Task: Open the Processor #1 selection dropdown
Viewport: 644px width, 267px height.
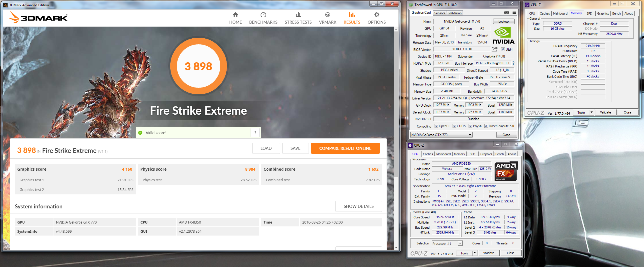Action: (447, 244)
